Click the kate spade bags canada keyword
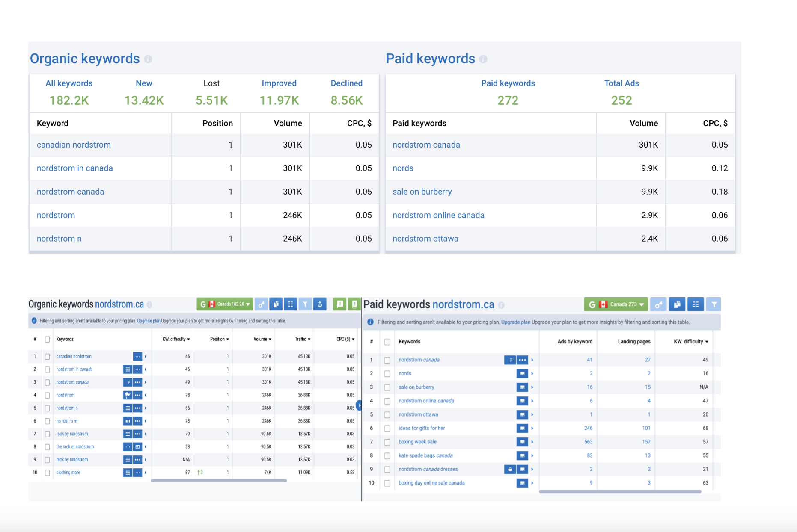The height and width of the screenshot is (532, 797). pos(425,455)
